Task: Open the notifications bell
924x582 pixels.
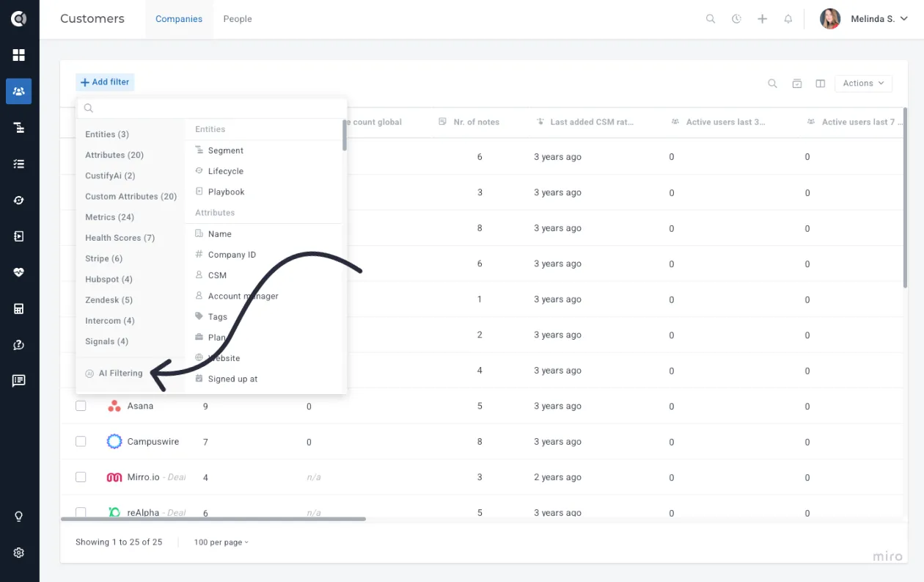Action: (x=788, y=19)
